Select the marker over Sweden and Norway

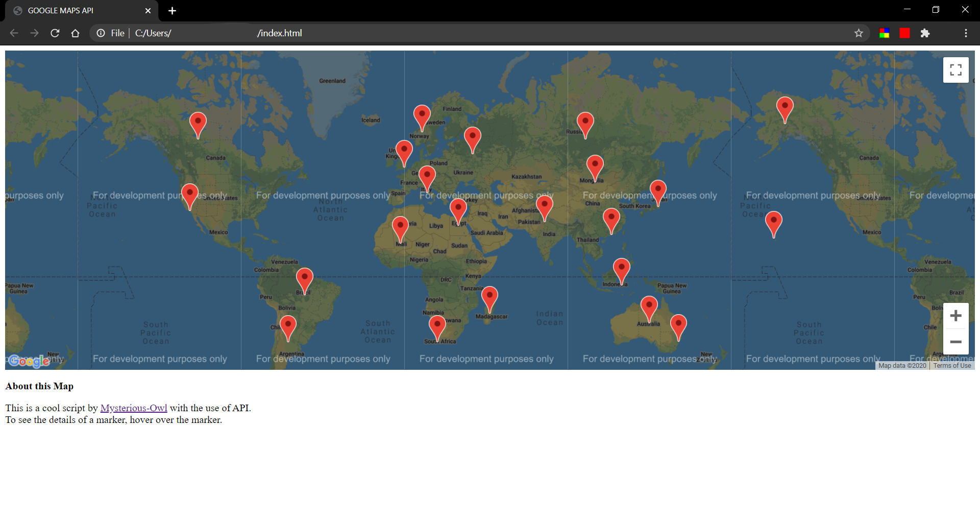tap(422, 118)
